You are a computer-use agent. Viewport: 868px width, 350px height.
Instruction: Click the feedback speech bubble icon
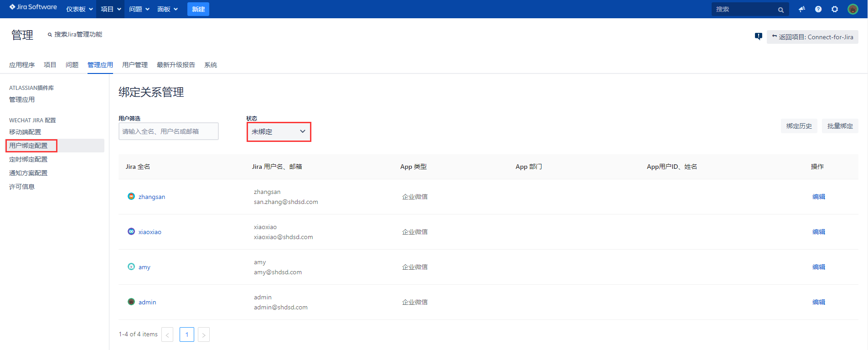pos(758,37)
